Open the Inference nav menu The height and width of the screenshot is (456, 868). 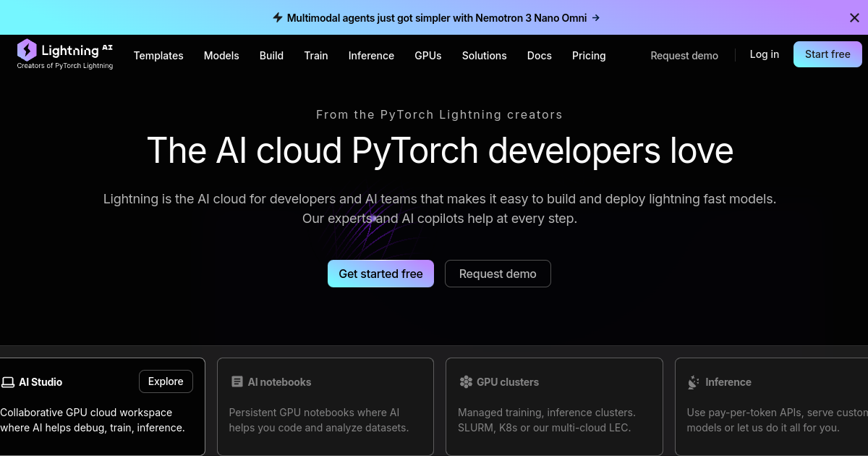click(x=371, y=56)
